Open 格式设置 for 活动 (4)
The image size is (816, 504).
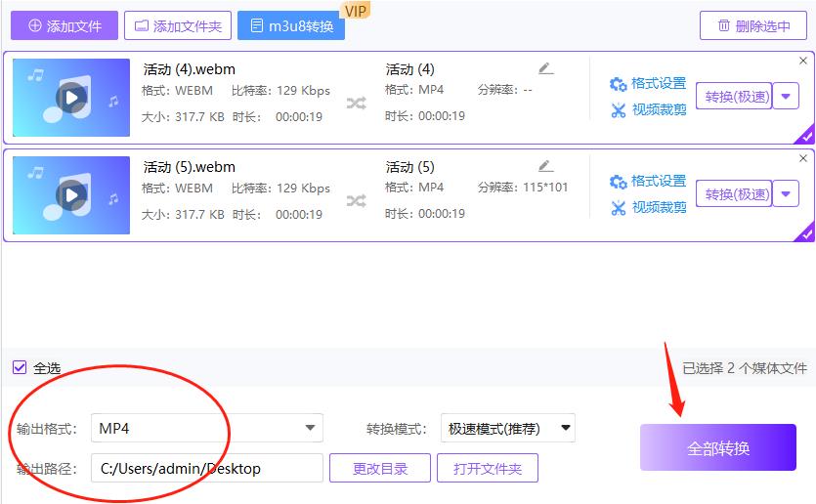click(x=648, y=83)
